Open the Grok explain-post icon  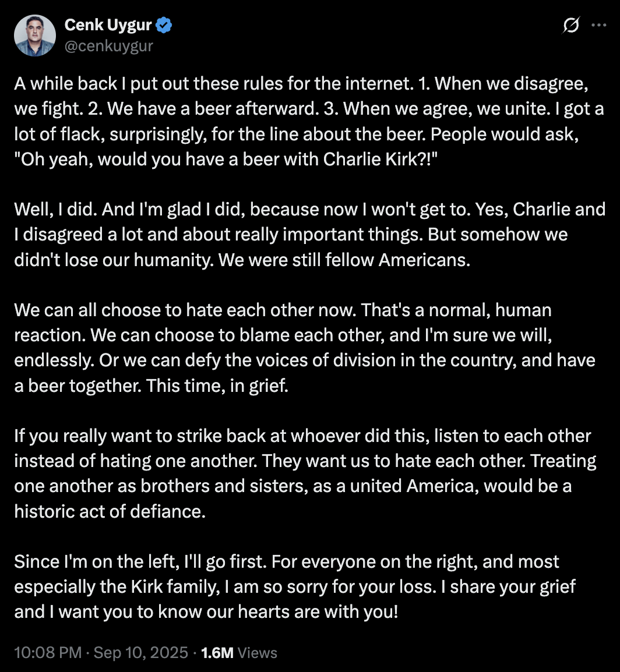571,25
